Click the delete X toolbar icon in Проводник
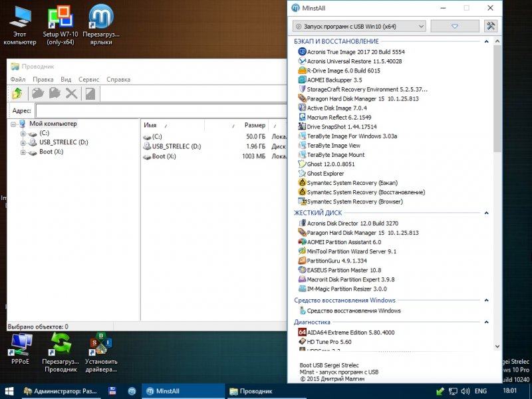This screenshot has height=399, width=532. (72, 94)
